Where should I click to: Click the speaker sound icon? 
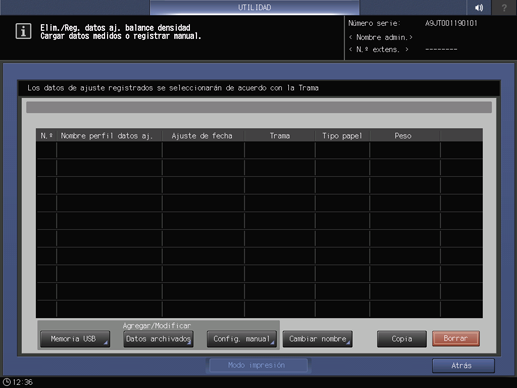tap(479, 7)
